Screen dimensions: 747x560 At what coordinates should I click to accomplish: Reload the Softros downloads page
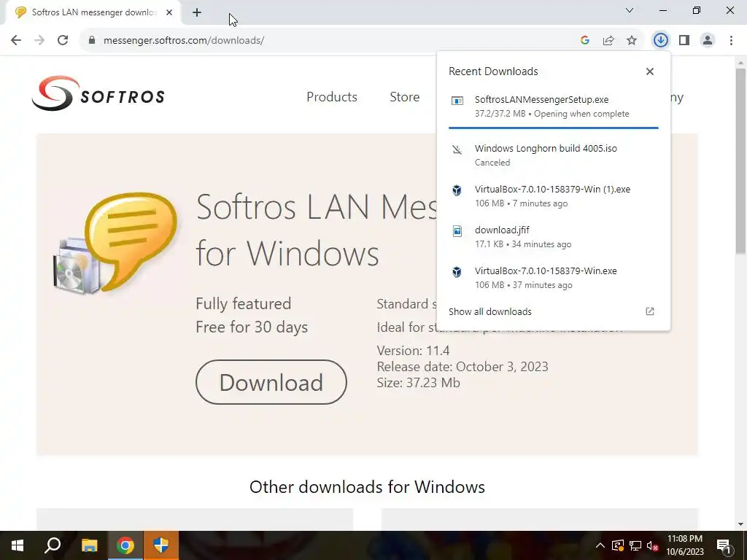click(63, 41)
